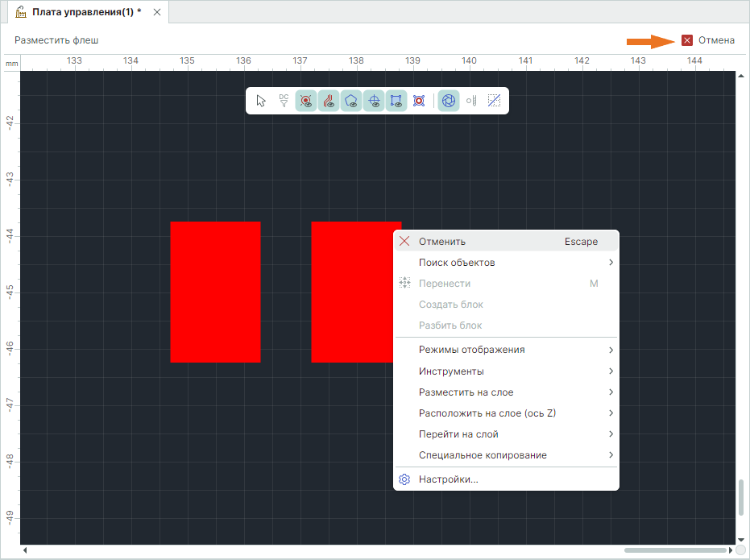Toggle polygon visibility in floating toolbar
Viewport: 750px width, 560px height.
[351, 101]
